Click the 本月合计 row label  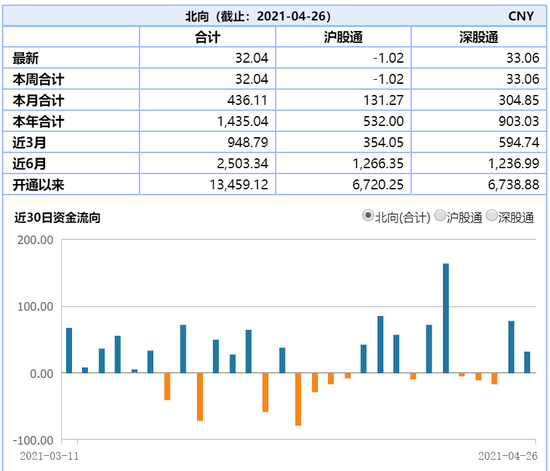[x=38, y=100]
